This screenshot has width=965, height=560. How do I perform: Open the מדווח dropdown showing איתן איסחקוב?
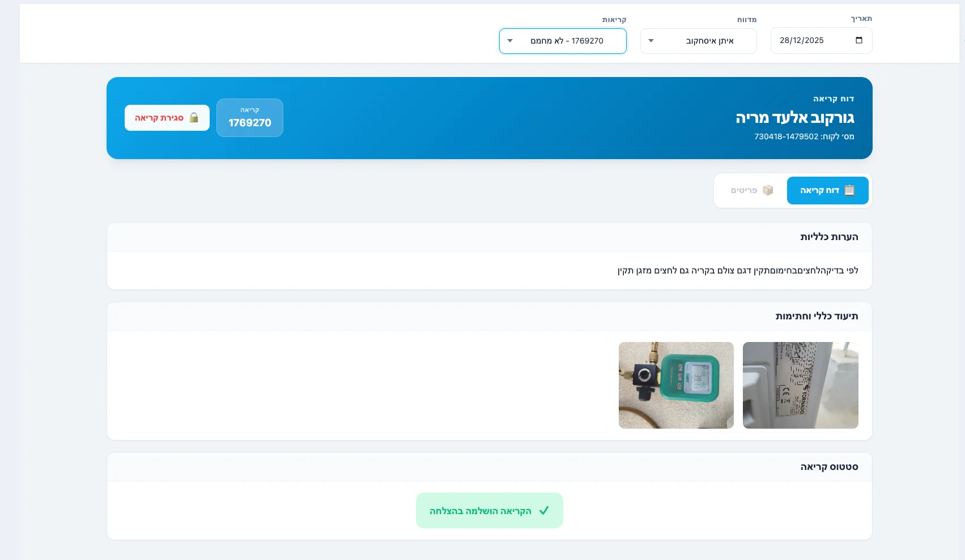click(698, 41)
